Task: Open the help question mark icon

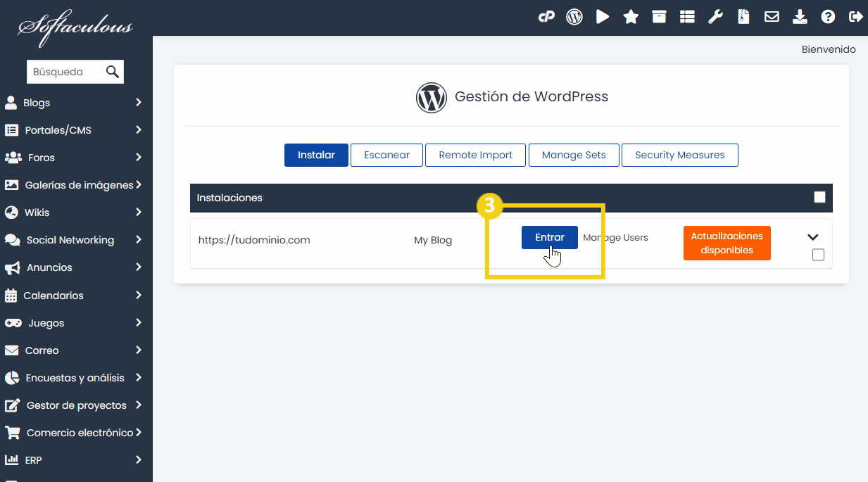Action: 828,17
